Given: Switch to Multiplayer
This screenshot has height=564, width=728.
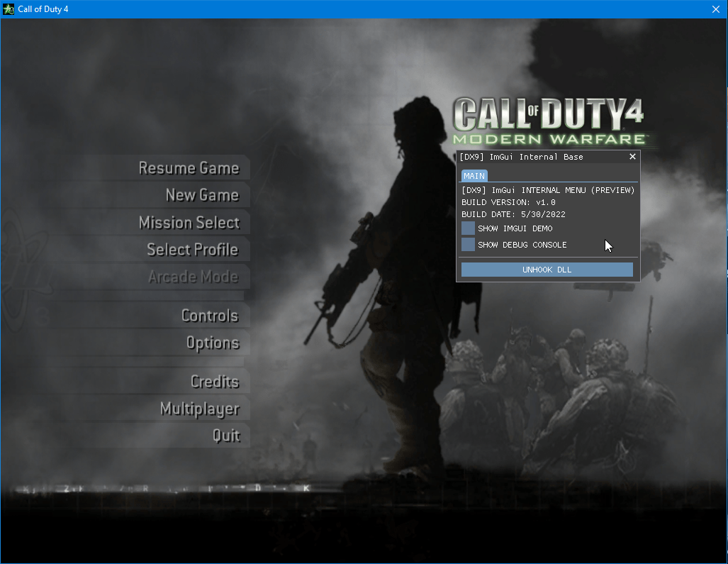Looking at the screenshot, I should tap(200, 409).
